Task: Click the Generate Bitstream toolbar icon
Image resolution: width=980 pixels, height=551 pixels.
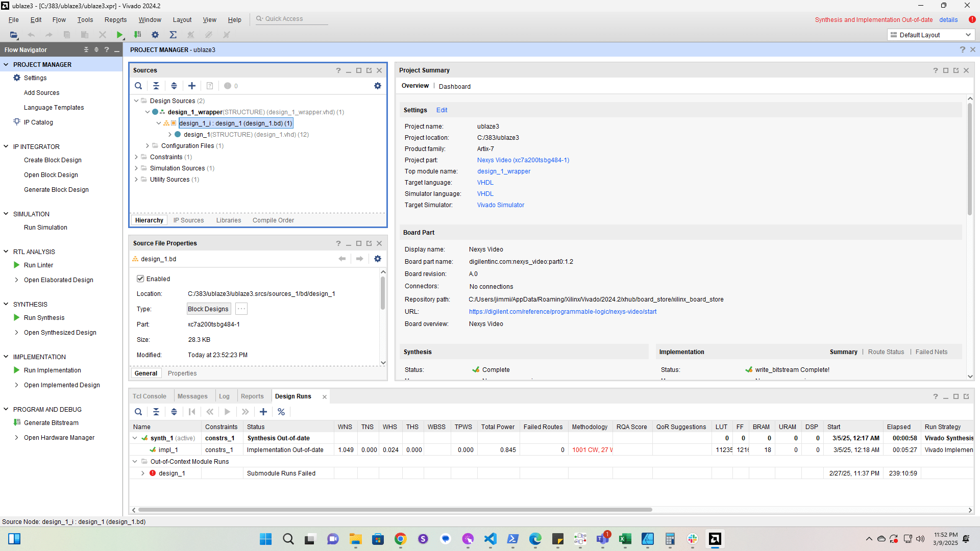Action: (x=137, y=35)
